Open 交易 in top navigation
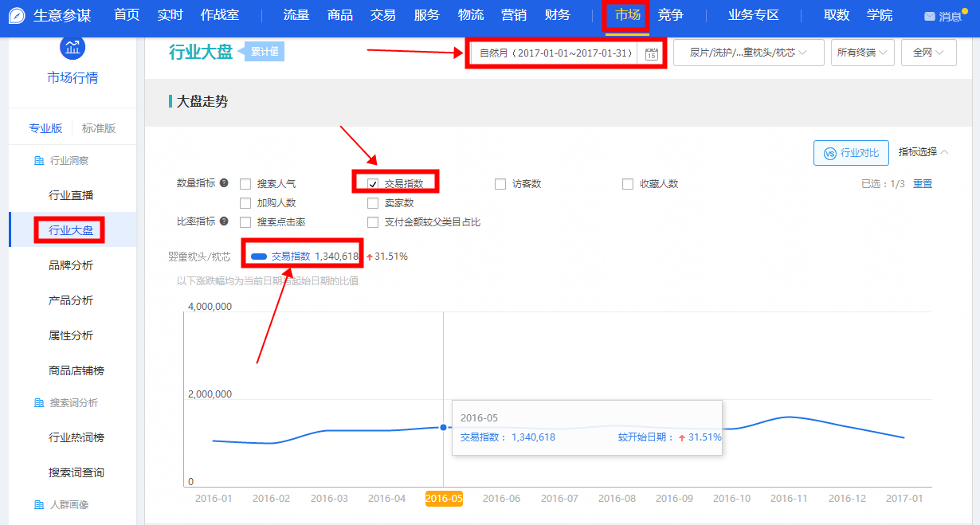The image size is (980, 525). pyautogui.click(x=383, y=15)
